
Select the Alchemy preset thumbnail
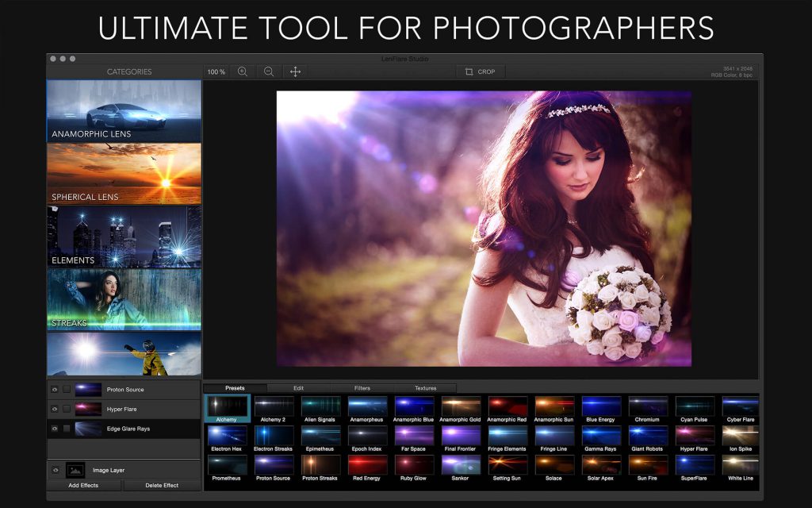227,406
